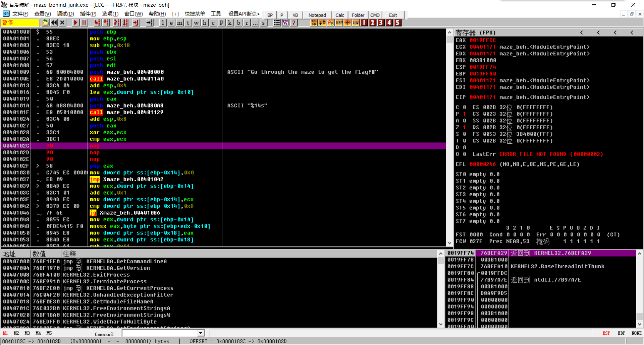
Task: Click the Exit button
Action: (x=393, y=15)
